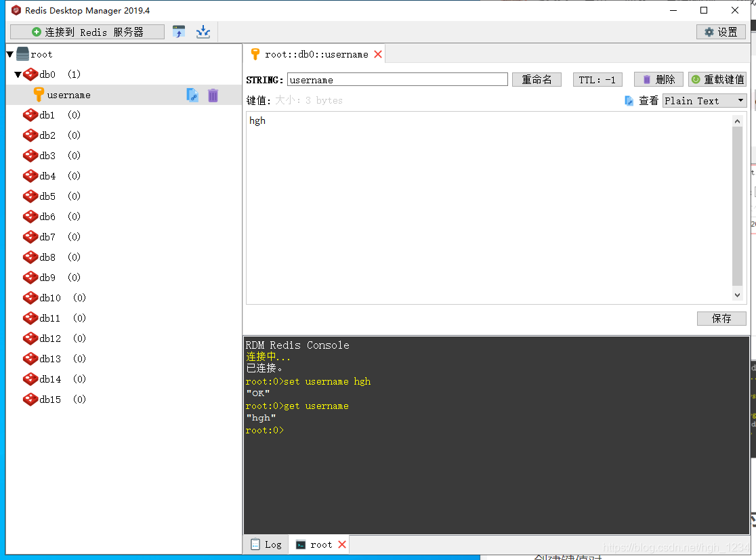Click the value editor scrollbar thumb
This screenshot has height=560, width=756.
click(737, 207)
